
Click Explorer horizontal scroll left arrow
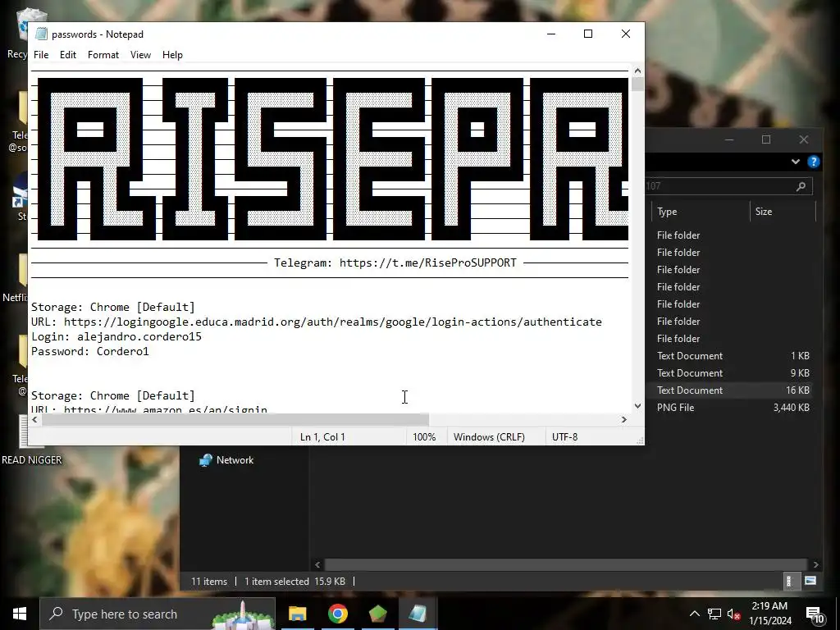[317, 564]
